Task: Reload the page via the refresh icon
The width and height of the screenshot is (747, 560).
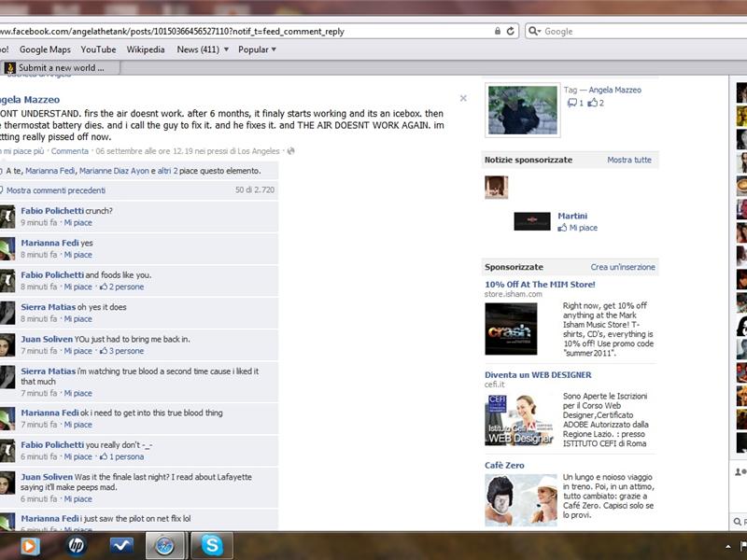Action: click(x=508, y=30)
